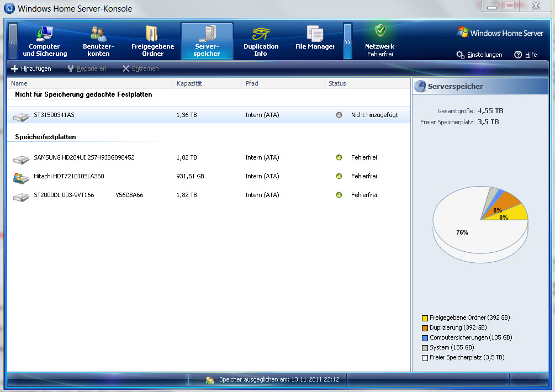This screenshot has height=392, width=555.
Task: Sort the list by Kapazität column
Action: (x=189, y=83)
